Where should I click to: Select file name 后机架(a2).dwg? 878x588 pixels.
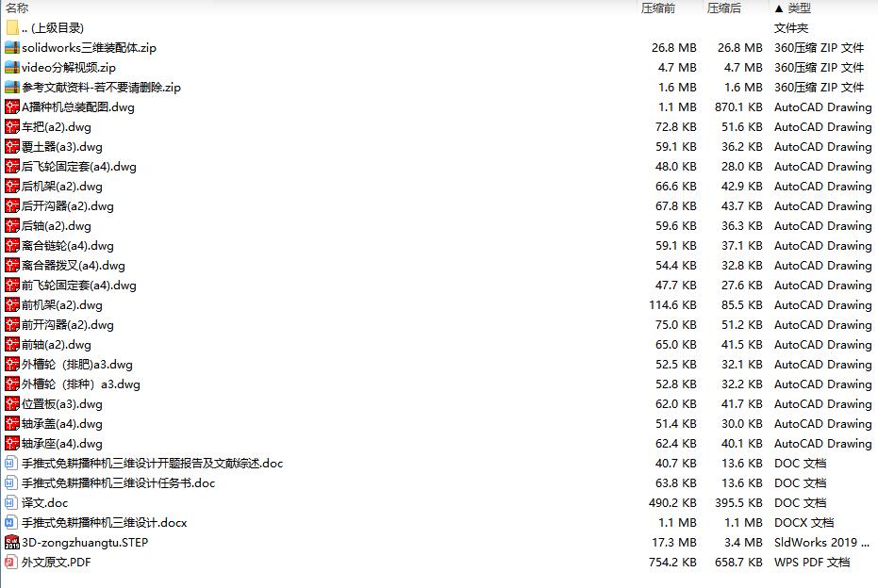pos(62,187)
